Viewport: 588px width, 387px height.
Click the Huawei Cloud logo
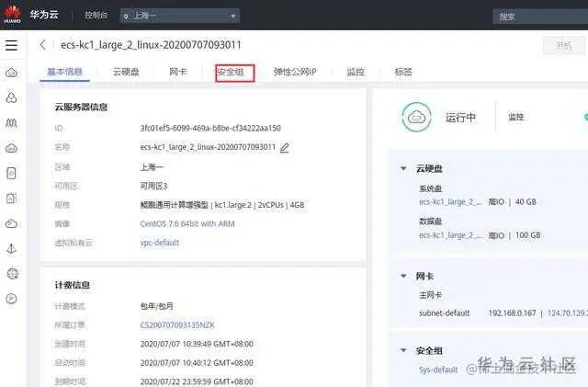[12, 15]
